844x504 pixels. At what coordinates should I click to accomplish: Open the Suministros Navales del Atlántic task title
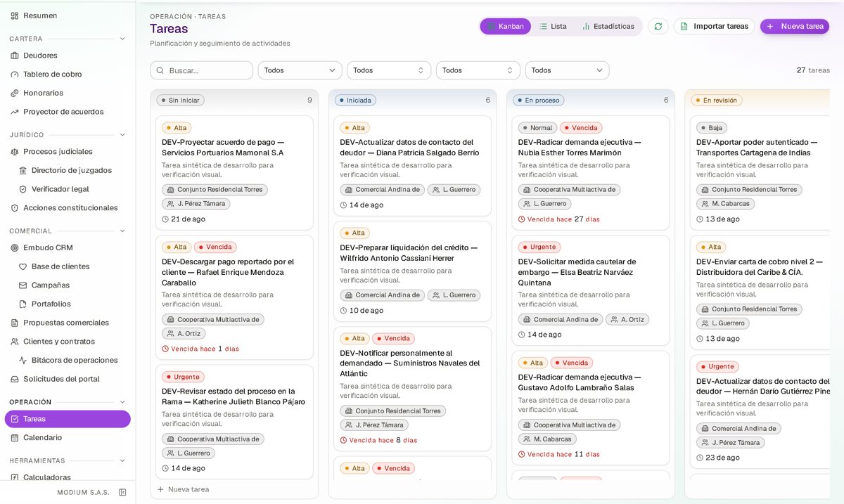coord(410,363)
